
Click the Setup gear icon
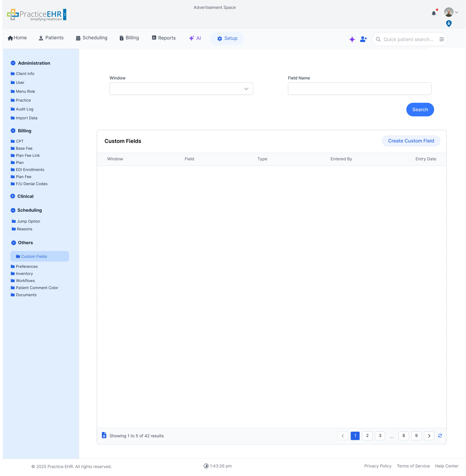(x=220, y=38)
